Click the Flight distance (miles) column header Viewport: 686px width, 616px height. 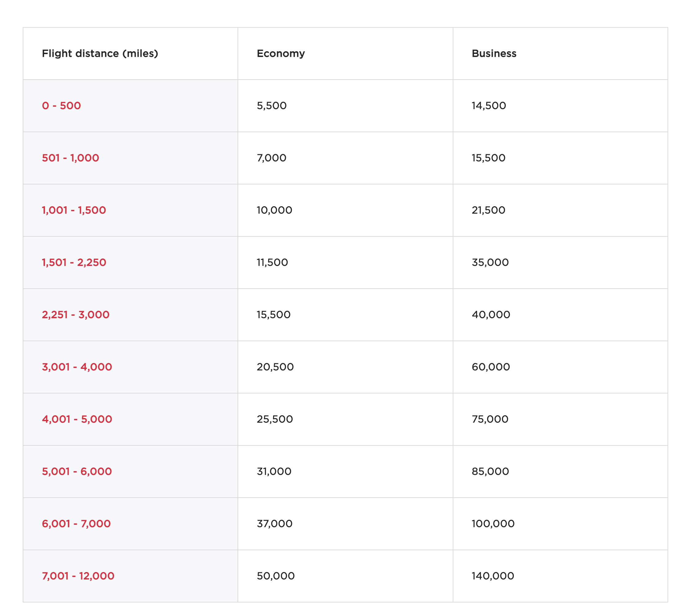click(x=100, y=53)
